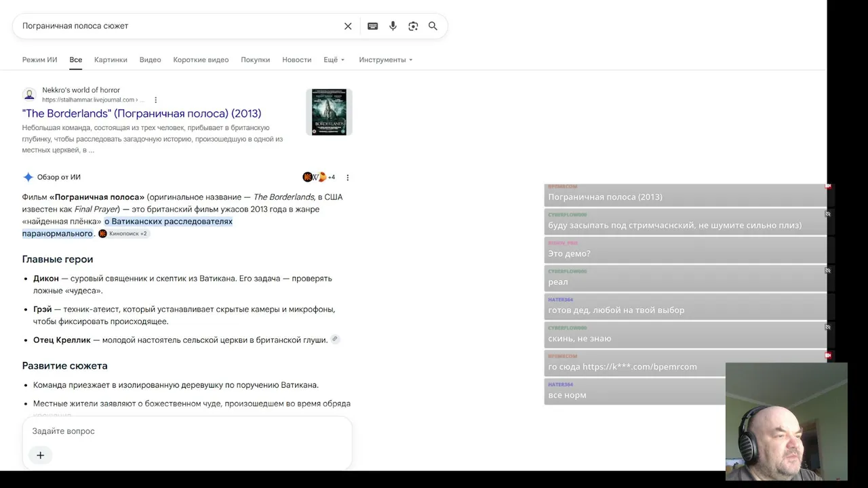The width and height of the screenshot is (868, 488).
Task: Open the Кинопоиск +2 source chip
Action: point(123,234)
